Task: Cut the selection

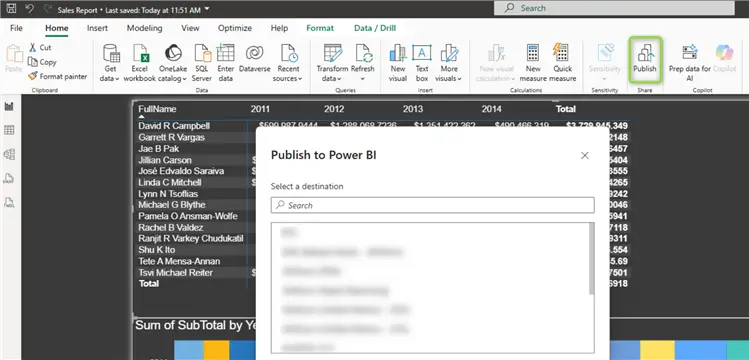Action: 40,47
